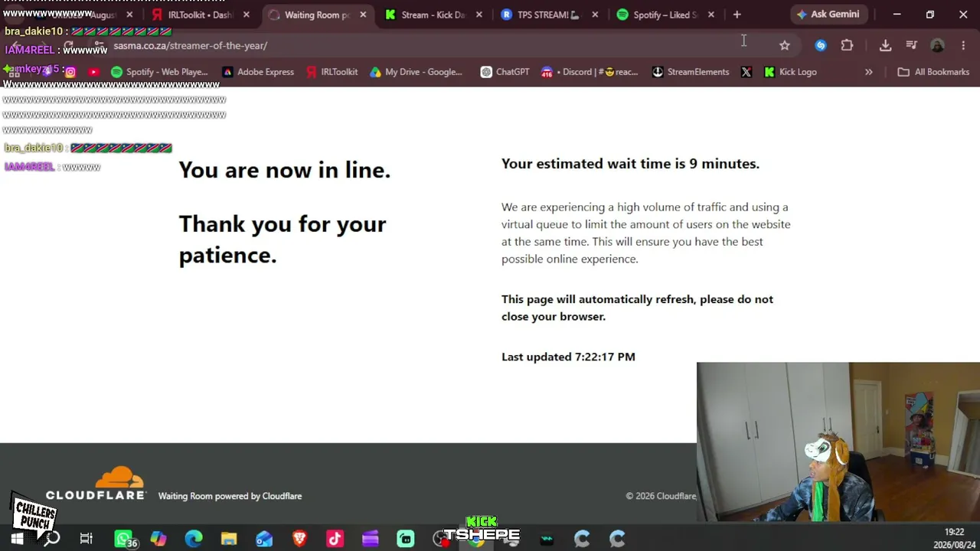
Task: Open the IRLToolkit bookmark
Action: [332, 72]
